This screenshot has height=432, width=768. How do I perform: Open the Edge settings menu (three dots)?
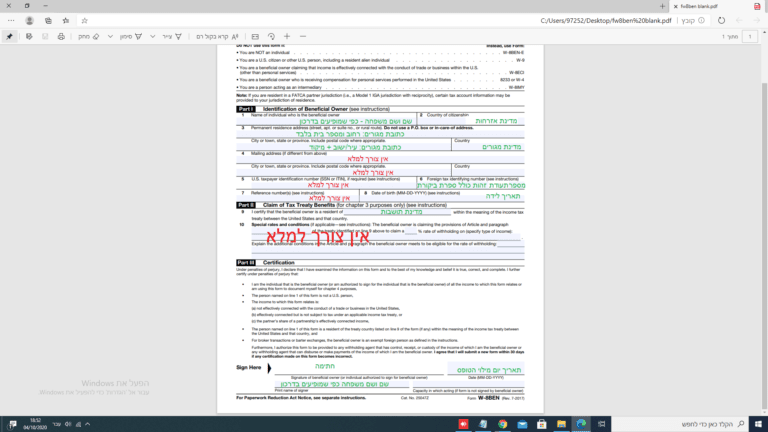pyautogui.click(x=11, y=21)
